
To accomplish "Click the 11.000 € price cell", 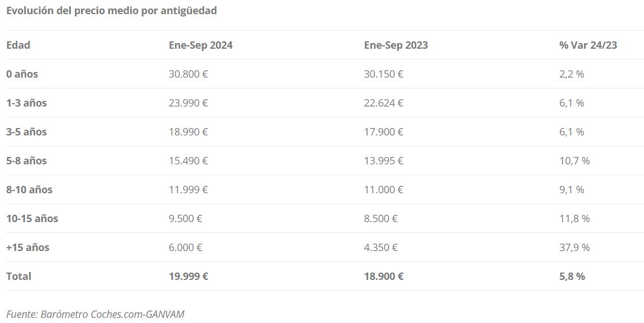I will point(383,189).
